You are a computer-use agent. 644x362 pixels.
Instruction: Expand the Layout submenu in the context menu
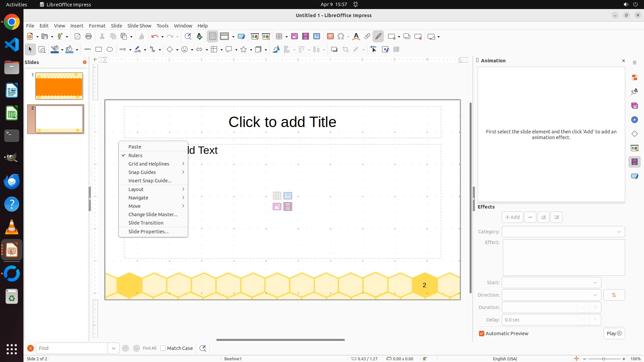point(136,189)
